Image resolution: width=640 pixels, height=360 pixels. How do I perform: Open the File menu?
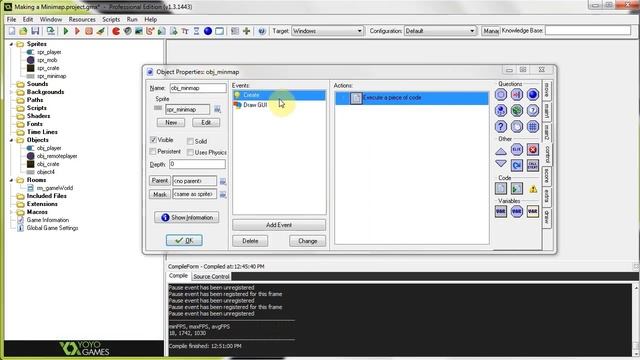(11, 19)
